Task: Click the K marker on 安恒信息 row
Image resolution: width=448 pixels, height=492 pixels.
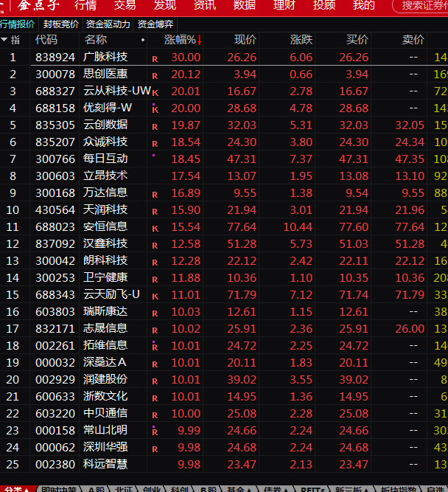Action: point(155,229)
